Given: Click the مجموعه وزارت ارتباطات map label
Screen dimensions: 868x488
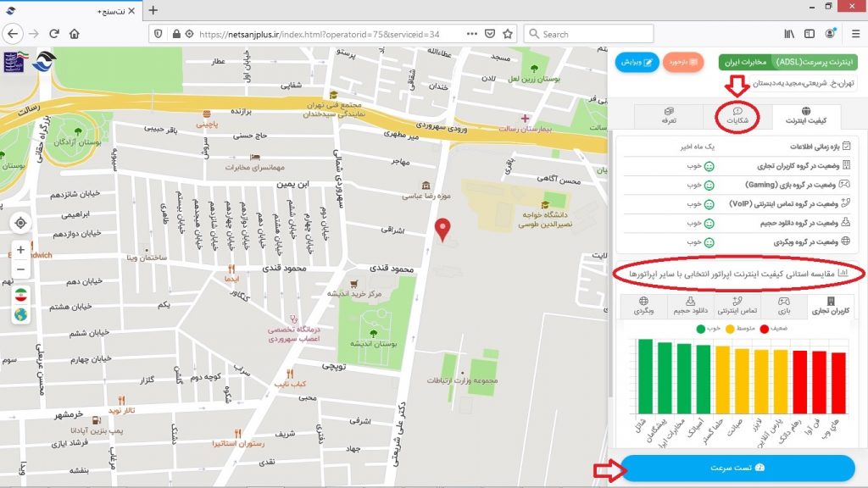Looking at the screenshot, I should pyautogui.click(x=462, y=380).
